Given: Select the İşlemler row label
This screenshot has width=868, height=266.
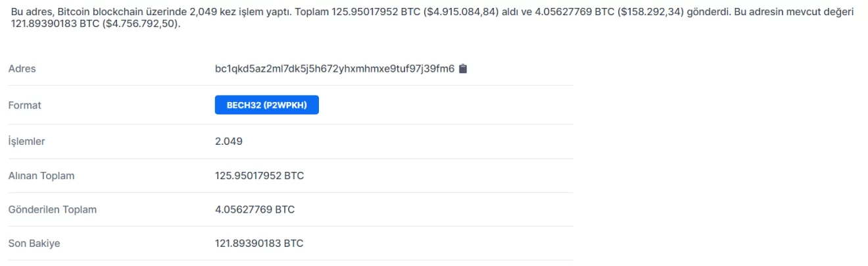Looking at the screenshot, I should 26,142.
